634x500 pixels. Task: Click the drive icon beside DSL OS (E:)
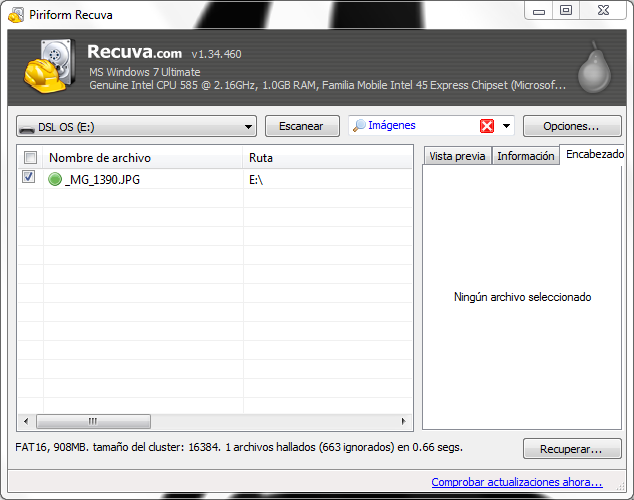(x=27, y=129)
